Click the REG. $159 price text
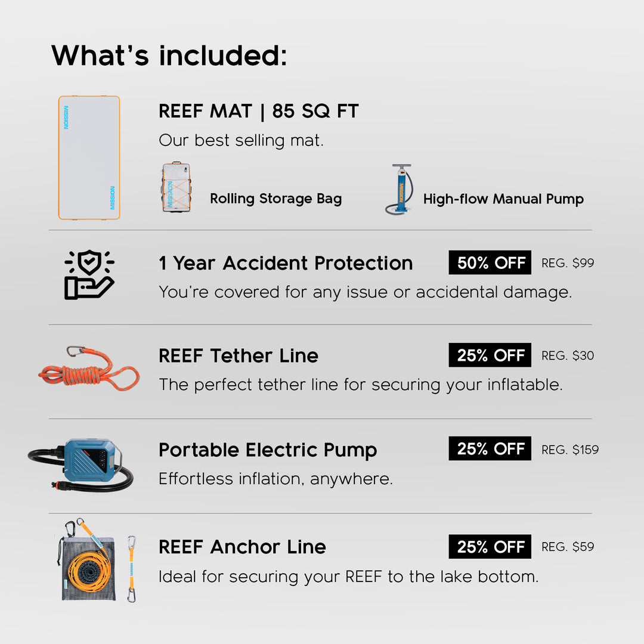The image size is (644, 644). tap(569, 450)
